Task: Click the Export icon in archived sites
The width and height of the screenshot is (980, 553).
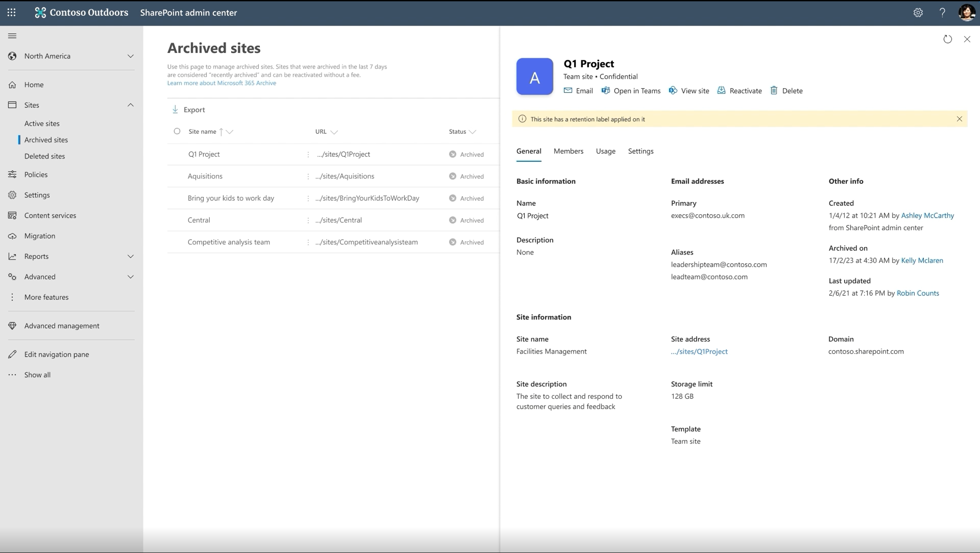Action: (x=175, y=109)
